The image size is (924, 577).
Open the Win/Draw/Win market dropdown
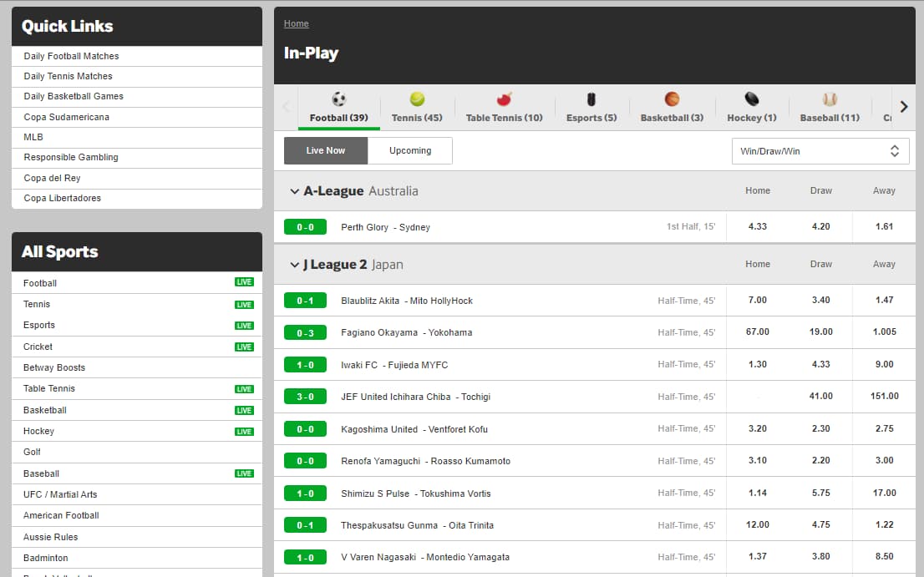[x=820, y=151]
